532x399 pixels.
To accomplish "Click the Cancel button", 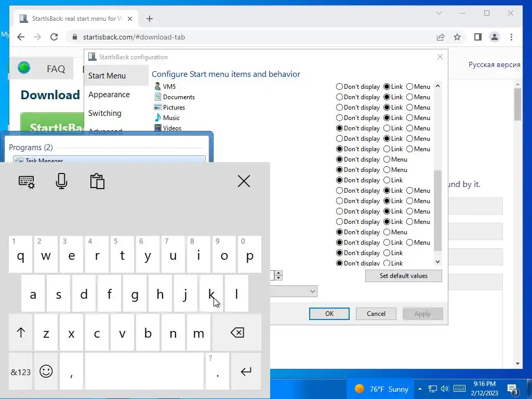I will pyautogui.click(x=376, y=313).
